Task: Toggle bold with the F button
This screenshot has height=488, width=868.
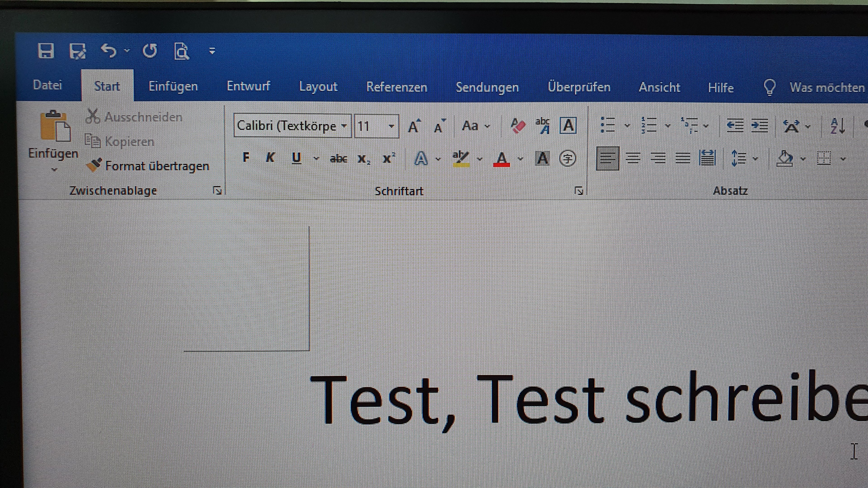Action: pyautogui.click(x=246, y=157)
